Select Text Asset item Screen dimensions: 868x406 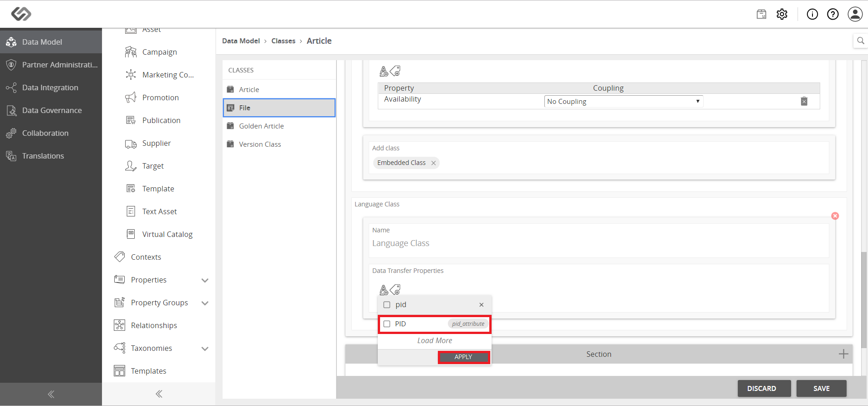tap(159, 211)
